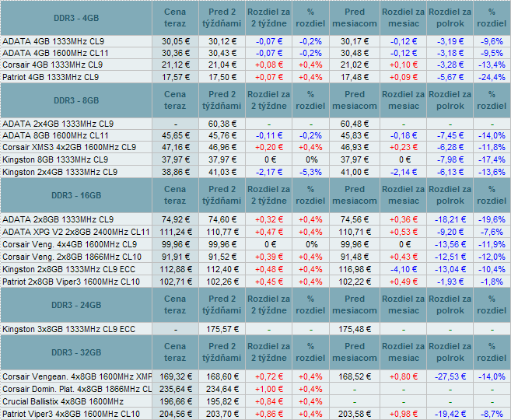511x420 pixels.
Task: Click percent value '-5,3%'
Action: click(310, 172)
